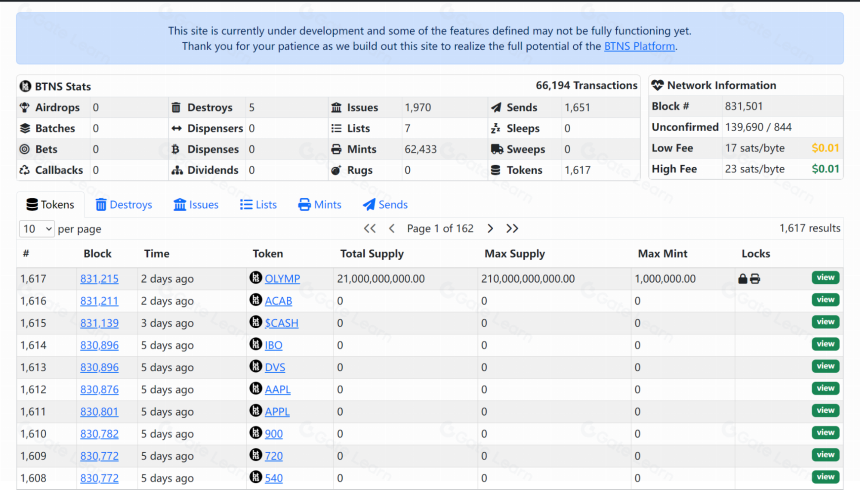Click the Issues bank icon in stats
The image size is (860, 502).
click(x=336, y=108)
